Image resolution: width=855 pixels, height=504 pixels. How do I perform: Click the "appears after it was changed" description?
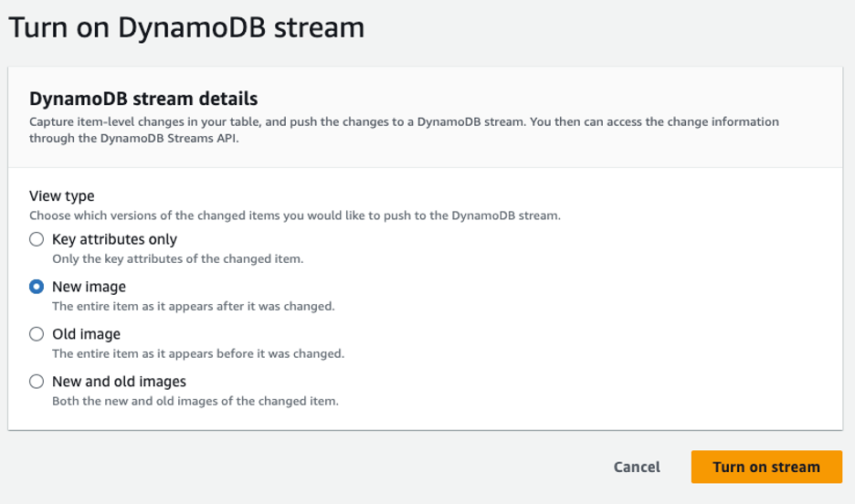point(193,306)
